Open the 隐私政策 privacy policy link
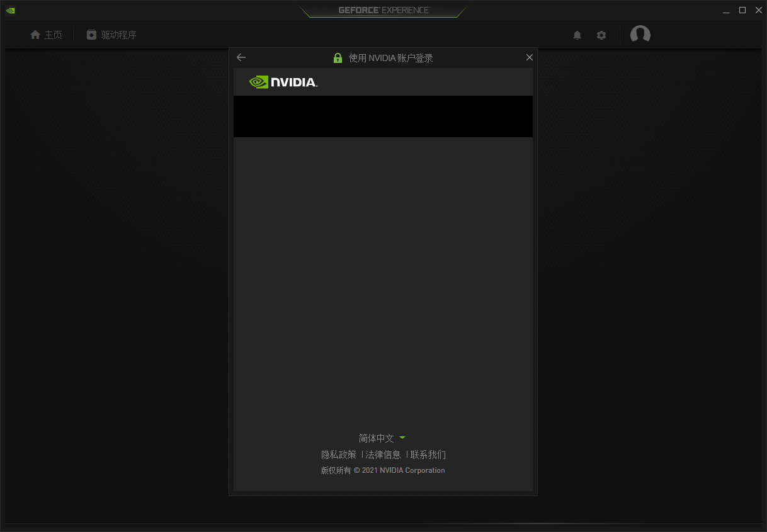 click(x=339, y=455)
